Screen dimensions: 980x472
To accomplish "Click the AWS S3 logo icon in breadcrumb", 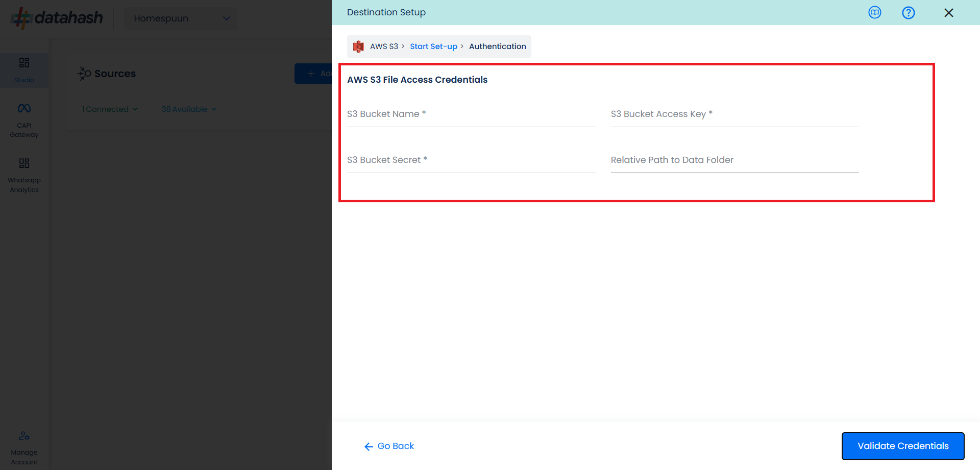I will (x=358, y=46).
